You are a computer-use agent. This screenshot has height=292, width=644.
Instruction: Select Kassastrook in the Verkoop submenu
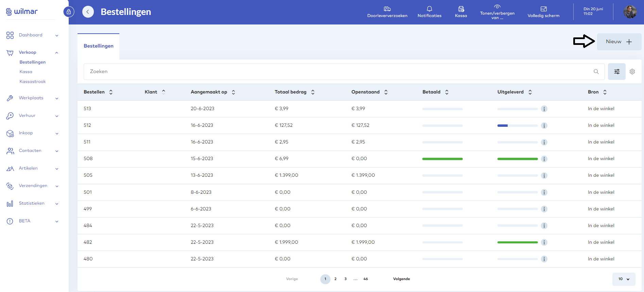tap(33, 82)
